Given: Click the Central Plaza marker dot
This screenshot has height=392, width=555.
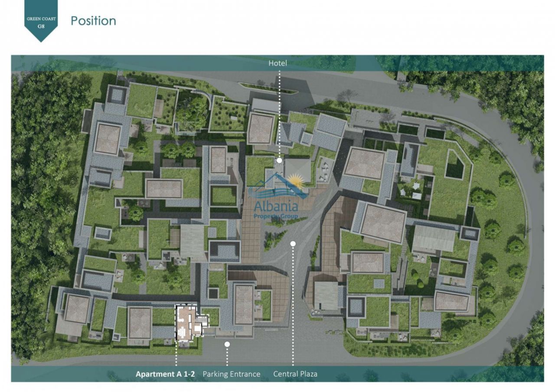Looking at the screenshot, I should pos(293,244).
